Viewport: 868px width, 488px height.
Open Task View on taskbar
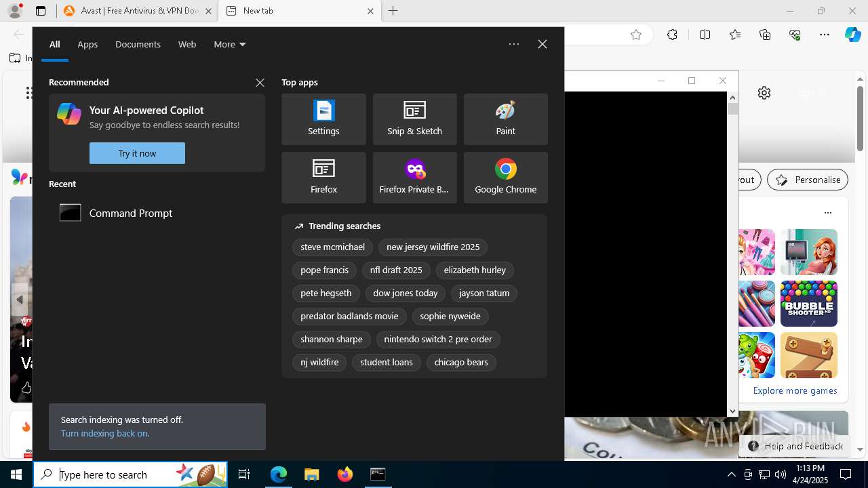click(x=244, y=474)
